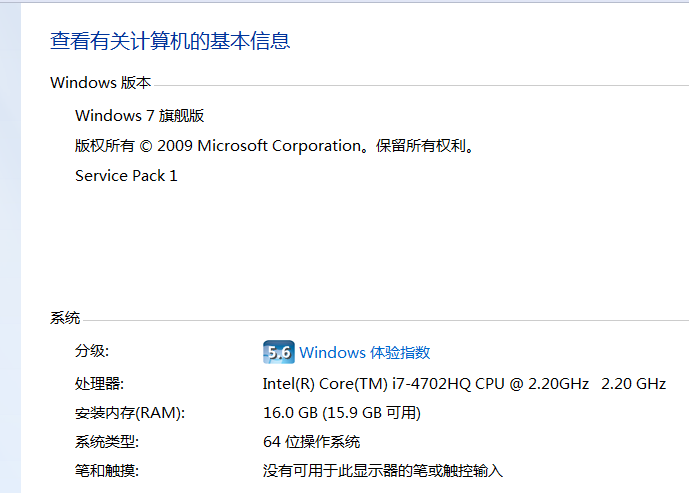Click the 5.6 experience index score badge
Image resolution: width=689 pixels, height=493 pixels.
point(277,352)
